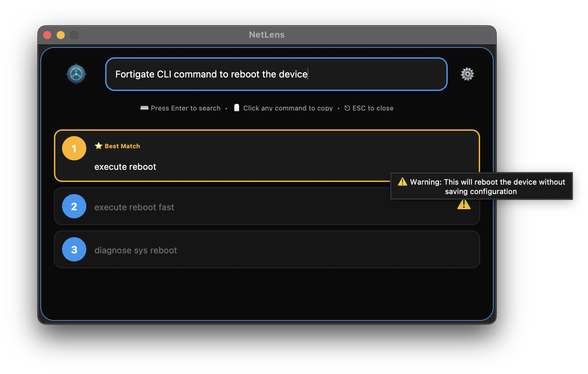588x374 pixels.
Task: Click the 'Best Match' label
Action: click(122, 146)
